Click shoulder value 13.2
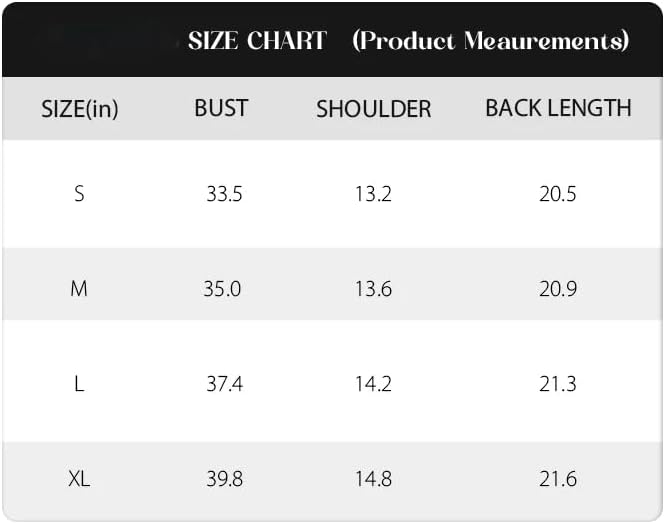Screen dimensions: 665x524 [373, 194]
